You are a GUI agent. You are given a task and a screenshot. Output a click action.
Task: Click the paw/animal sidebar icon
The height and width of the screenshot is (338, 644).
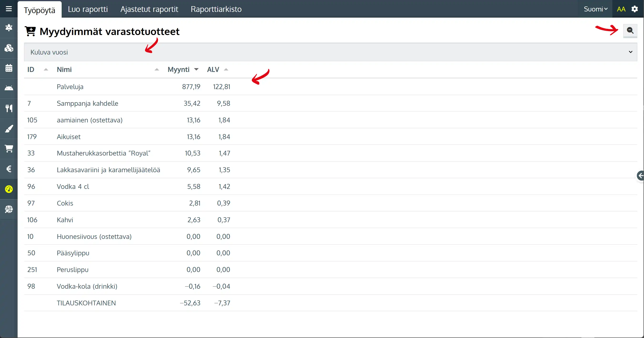(9, 28)
